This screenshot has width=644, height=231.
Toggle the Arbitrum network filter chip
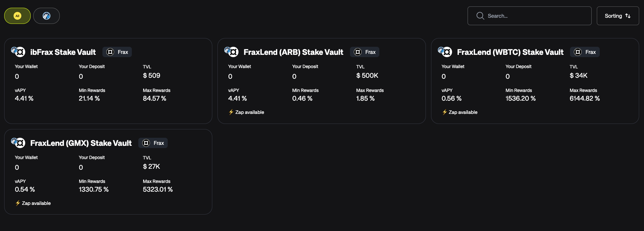tap(47, 16)
